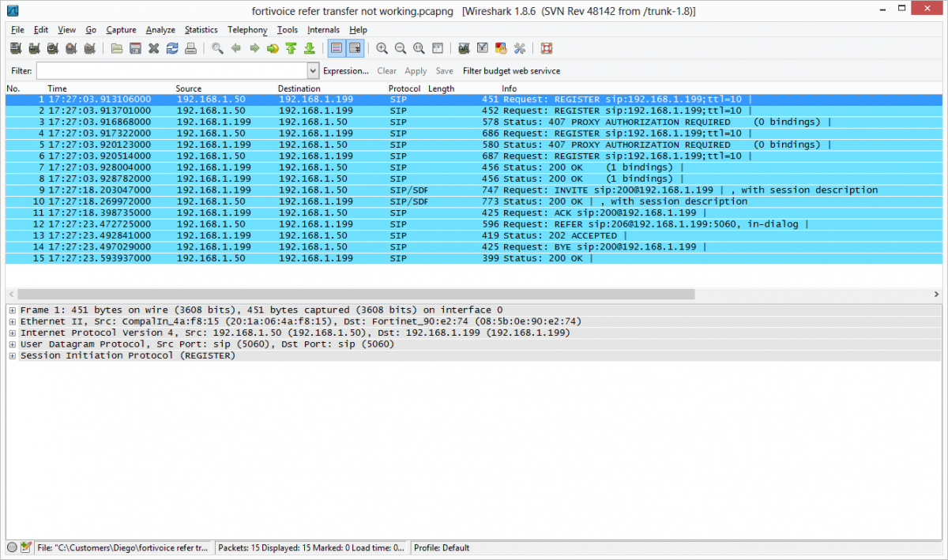
Task: Open the filter history dropdown arrow
Action: click(x=313, y=71)
